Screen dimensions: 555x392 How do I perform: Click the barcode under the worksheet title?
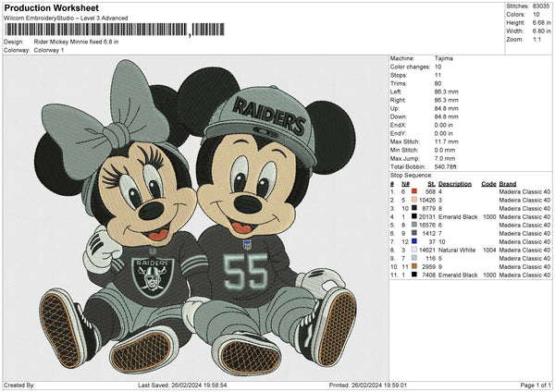click(x=115, y=30)
